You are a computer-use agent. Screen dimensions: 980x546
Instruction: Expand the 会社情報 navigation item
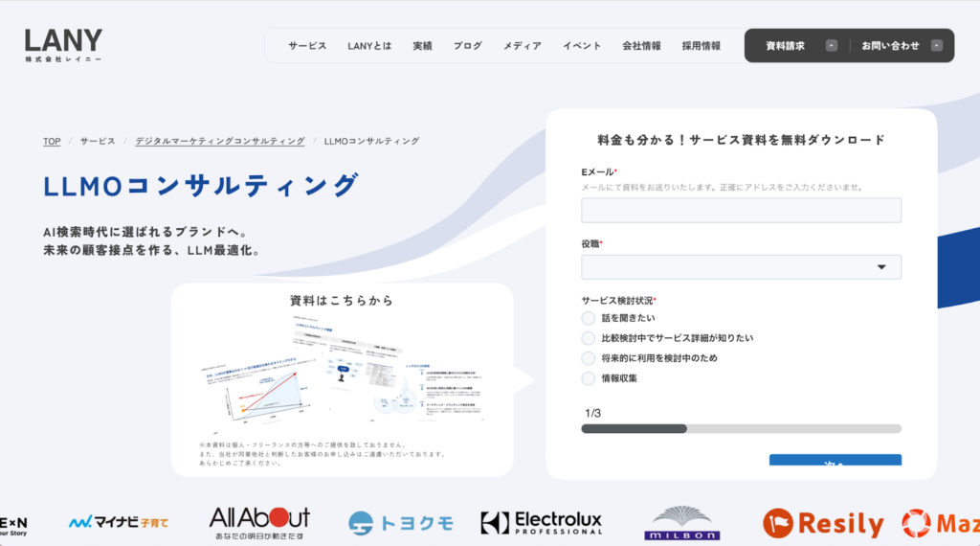(641, 46)
